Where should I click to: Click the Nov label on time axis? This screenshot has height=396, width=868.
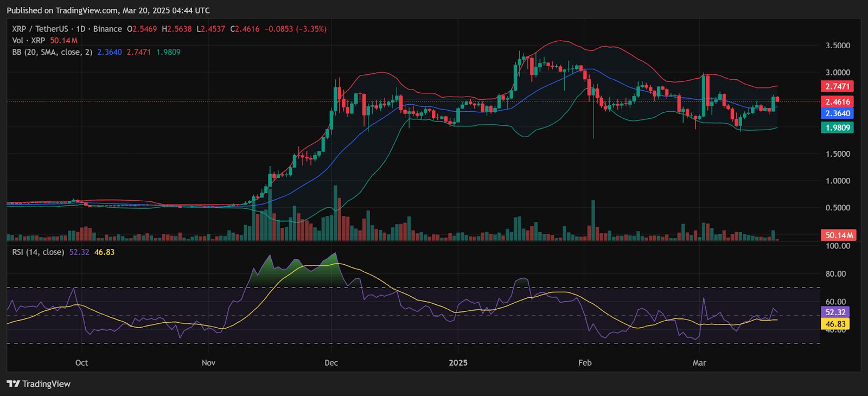[x=208, y=362]
